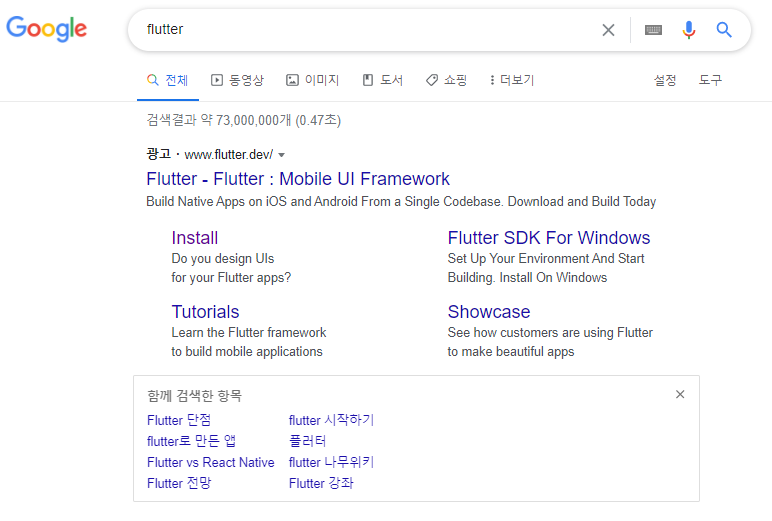The height and width of the screenshot is (521, 772).
Task: Search related term Flutter 단점
Action: [x=179, y=420]
